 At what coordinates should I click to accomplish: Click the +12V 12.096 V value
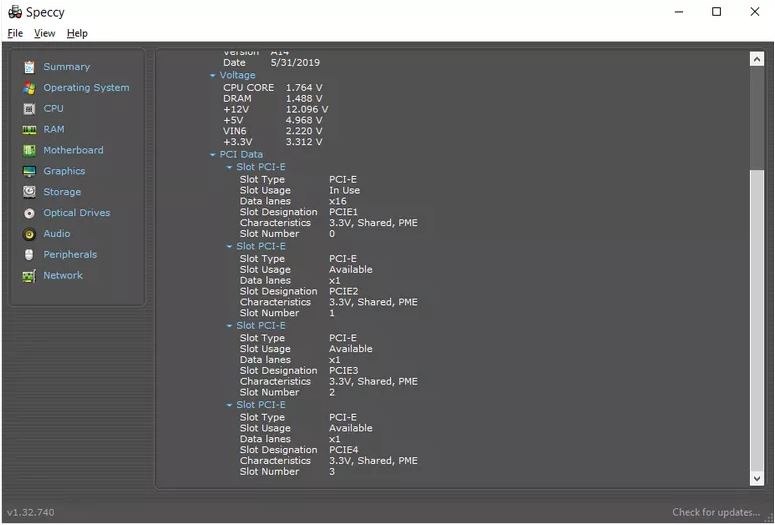tap(307, 109)
